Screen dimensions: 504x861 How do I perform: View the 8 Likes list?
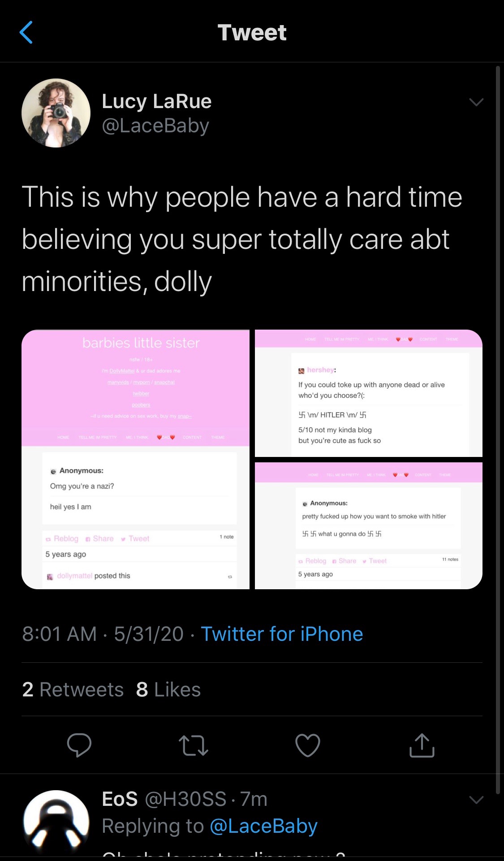pos(168,690)
